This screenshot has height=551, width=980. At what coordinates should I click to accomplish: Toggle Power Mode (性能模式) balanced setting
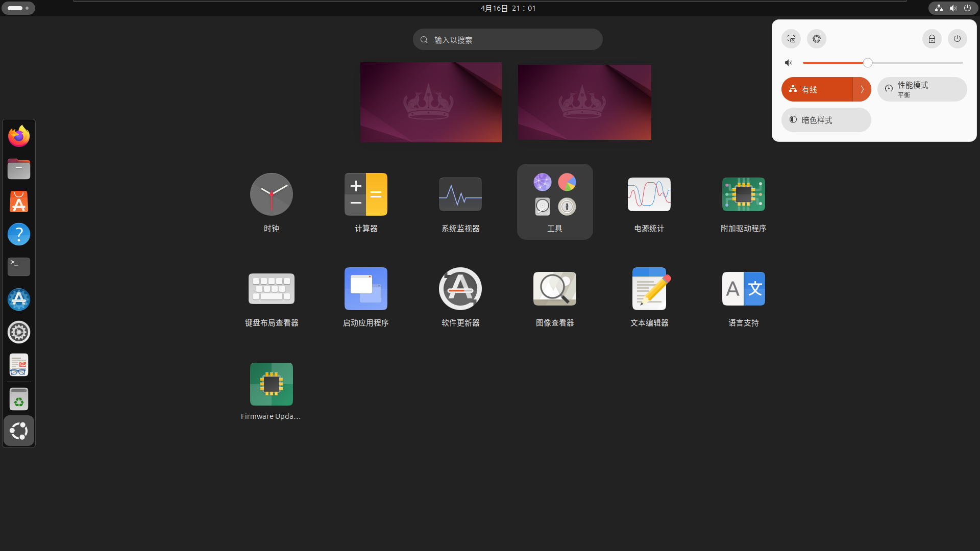(922, 89)
